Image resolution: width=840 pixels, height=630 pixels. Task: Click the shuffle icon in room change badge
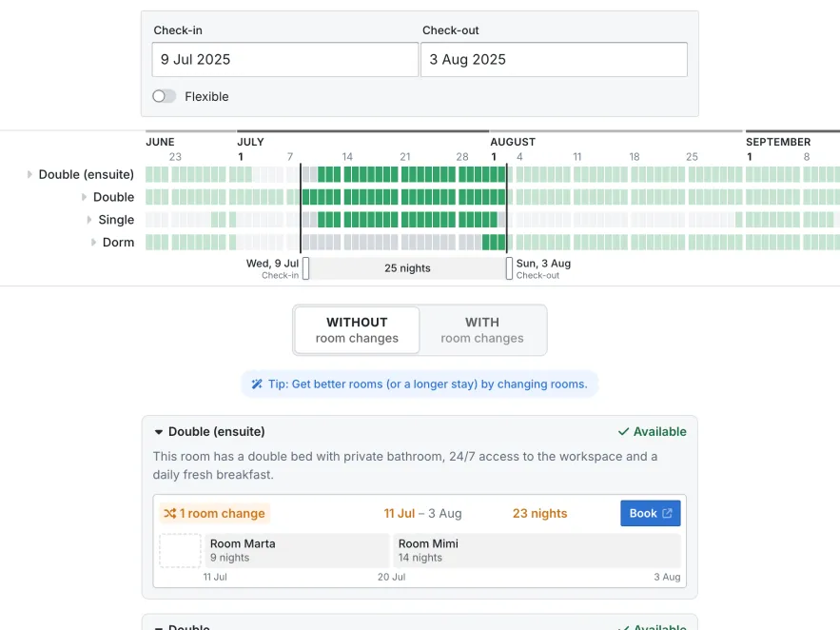(170, 514)
